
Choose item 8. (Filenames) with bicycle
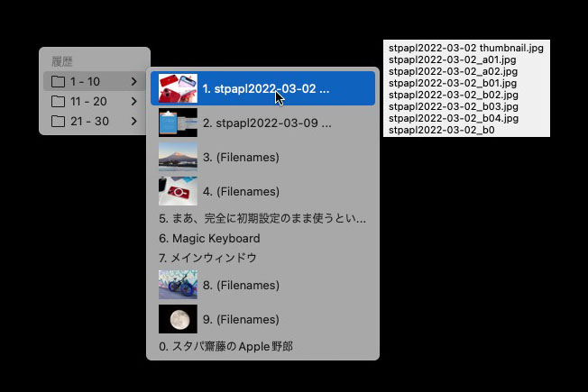click(262, 285)
